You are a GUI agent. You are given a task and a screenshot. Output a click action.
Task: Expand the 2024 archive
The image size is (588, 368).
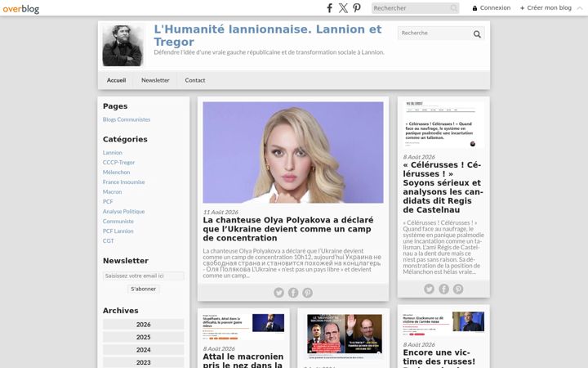coord(143,350)
